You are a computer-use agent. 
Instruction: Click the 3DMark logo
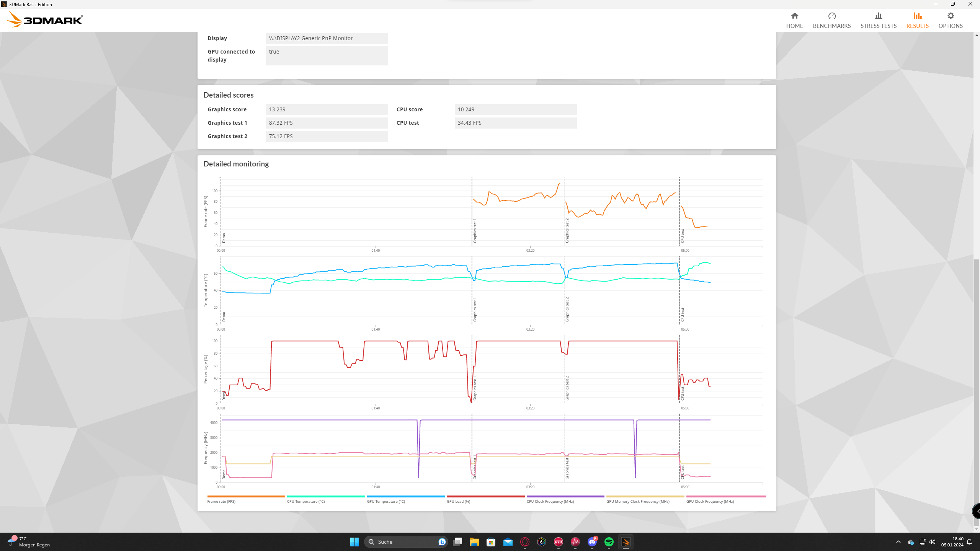tap(45, 20)
